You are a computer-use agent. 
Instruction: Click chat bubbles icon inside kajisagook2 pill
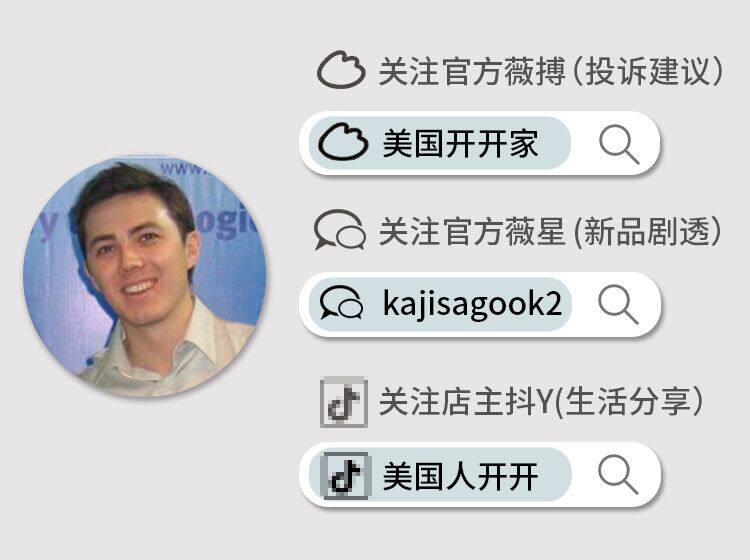coord(342,303)
